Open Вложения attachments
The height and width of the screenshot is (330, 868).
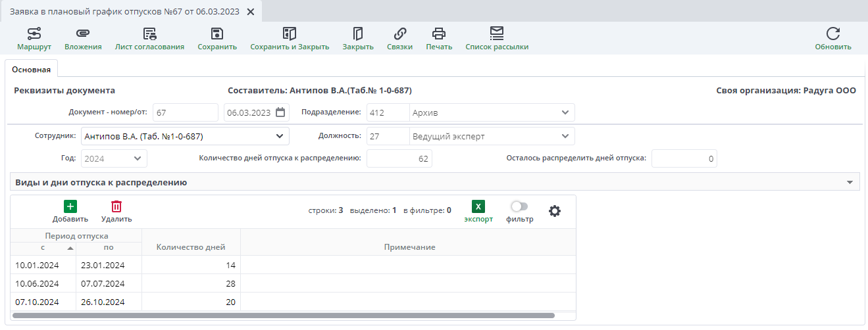click(x=83, y=39)
